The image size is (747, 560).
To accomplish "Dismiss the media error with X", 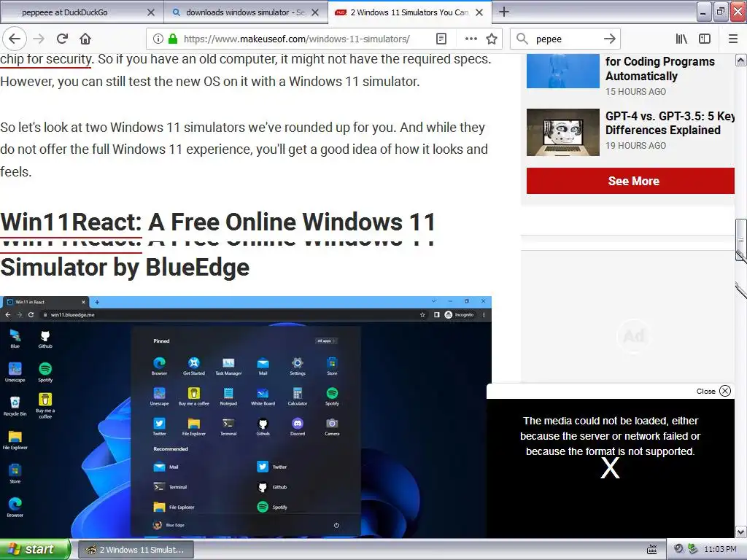I will click(610, 469).
